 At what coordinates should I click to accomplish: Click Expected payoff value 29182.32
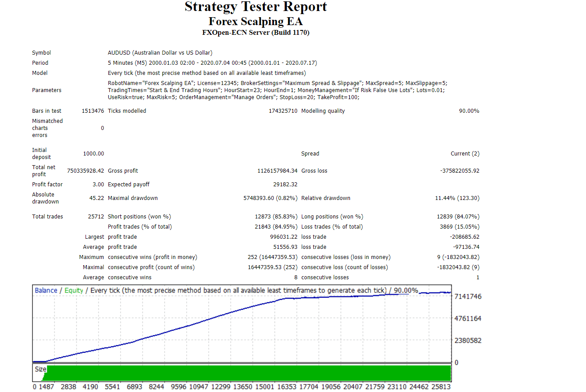click(286, 185)
